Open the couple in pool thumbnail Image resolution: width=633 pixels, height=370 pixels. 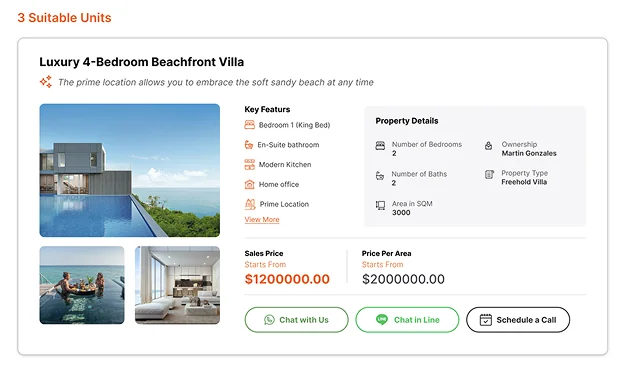[82, 285]
